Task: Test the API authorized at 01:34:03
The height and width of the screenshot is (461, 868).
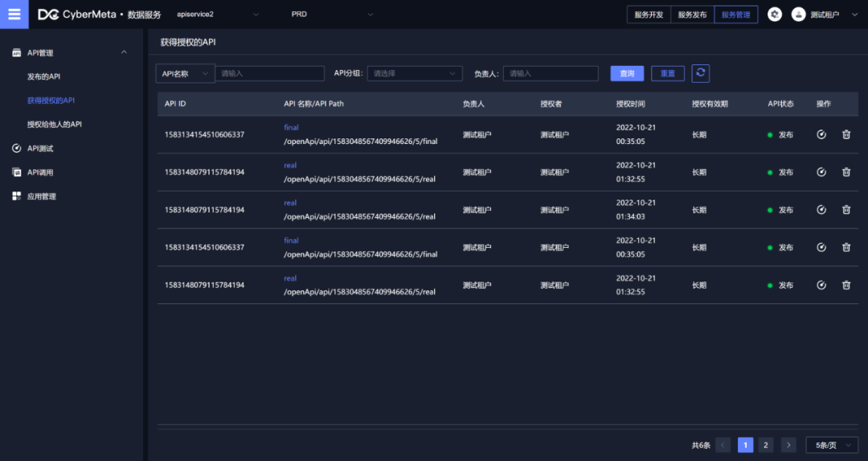Action: 821,209
